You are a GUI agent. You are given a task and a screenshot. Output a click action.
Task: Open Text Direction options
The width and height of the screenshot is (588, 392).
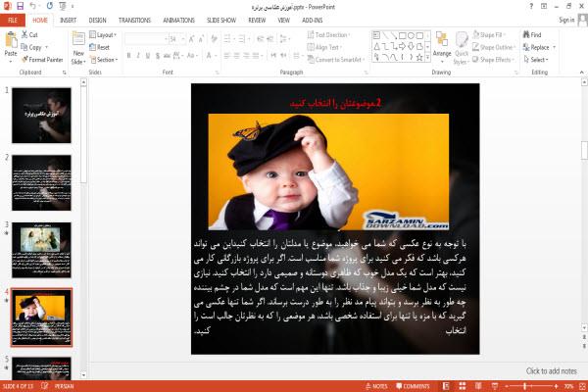(x=329, y=35)
